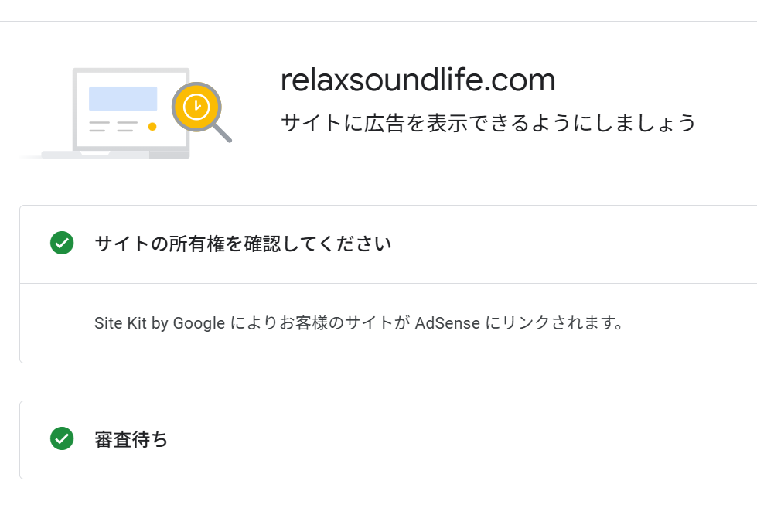Click the green checkmark beside サイトの所有権を確認してください
The image size is (757, 532).
coord(62,243)
